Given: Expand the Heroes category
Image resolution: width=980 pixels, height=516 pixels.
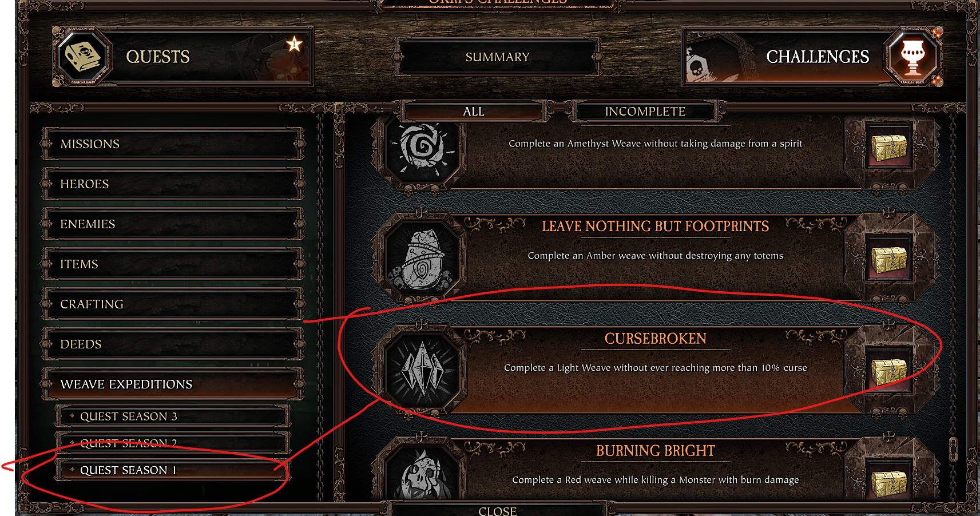Looking at the screenshot, I should 173,184.
